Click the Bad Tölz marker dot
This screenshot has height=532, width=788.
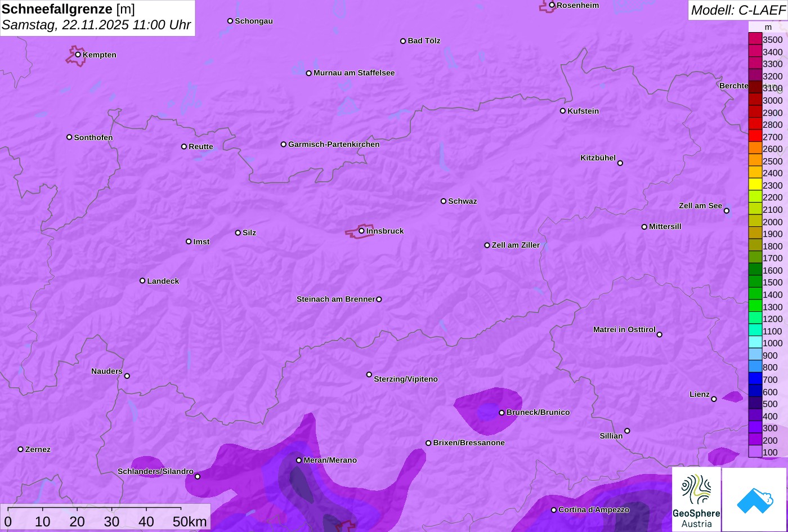point(403,41)
